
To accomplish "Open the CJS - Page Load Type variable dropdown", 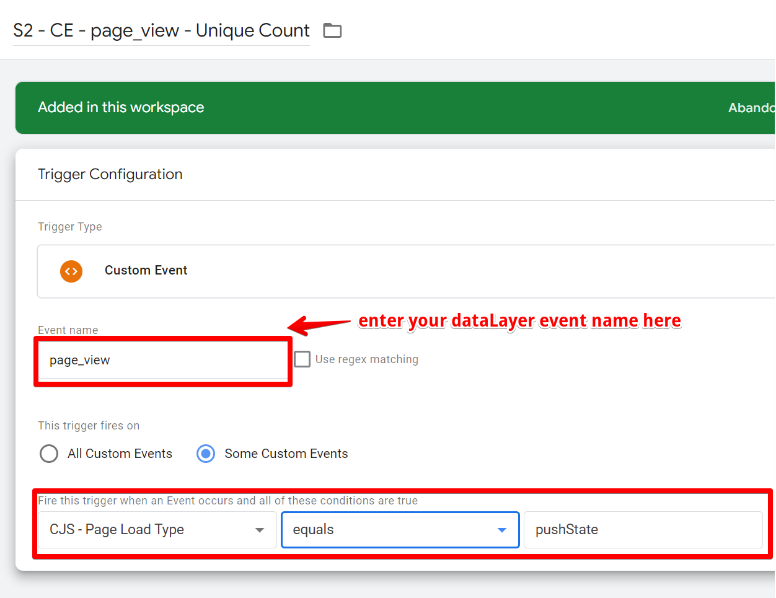I will (x=157, y=530).
